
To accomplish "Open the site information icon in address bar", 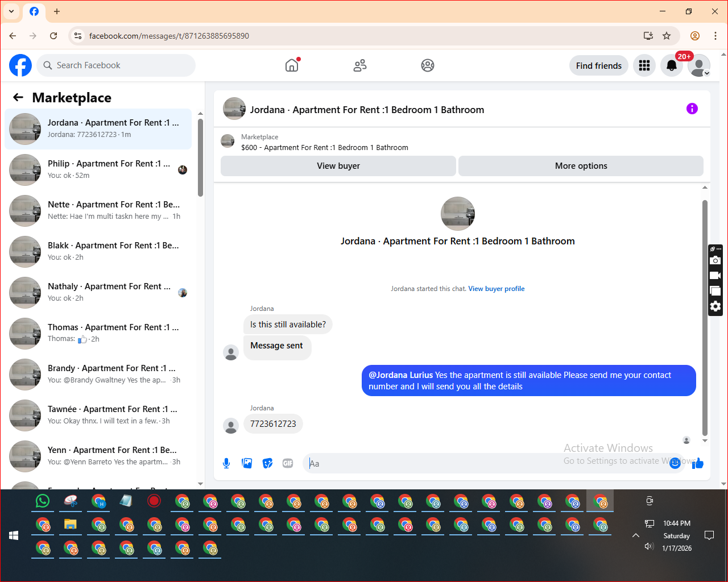I will 78,36.
